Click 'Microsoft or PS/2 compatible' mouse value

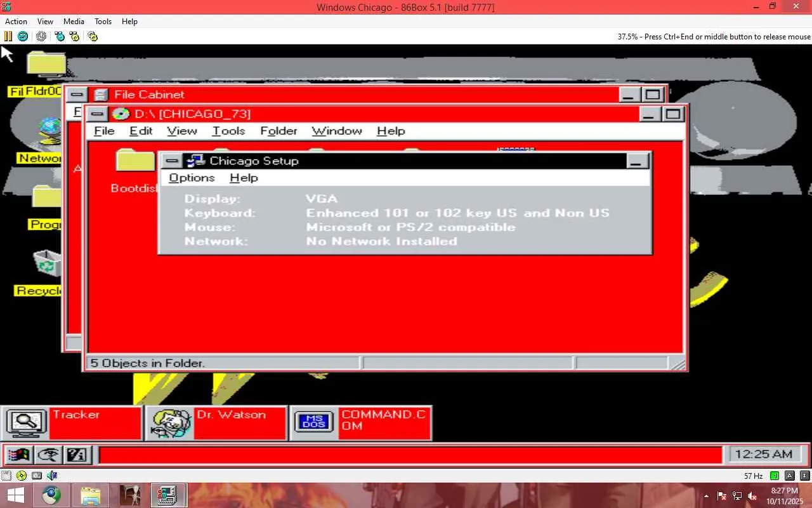pyautogui.click(x=411, y=227)
